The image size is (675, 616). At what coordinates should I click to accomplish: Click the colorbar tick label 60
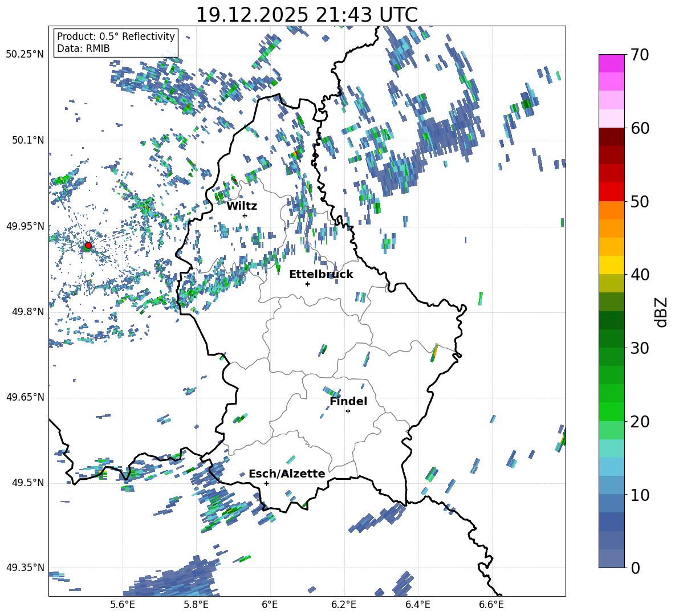click(x=640, y=128)
